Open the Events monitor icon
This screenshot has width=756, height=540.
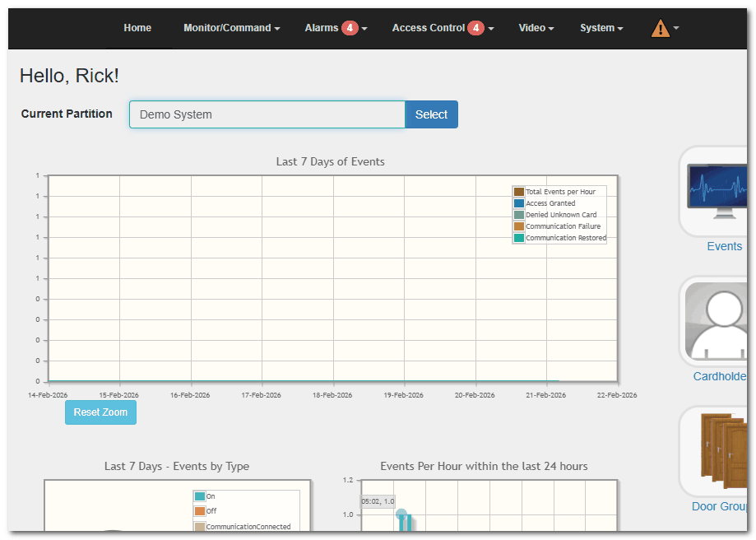(x=714, y=192)
